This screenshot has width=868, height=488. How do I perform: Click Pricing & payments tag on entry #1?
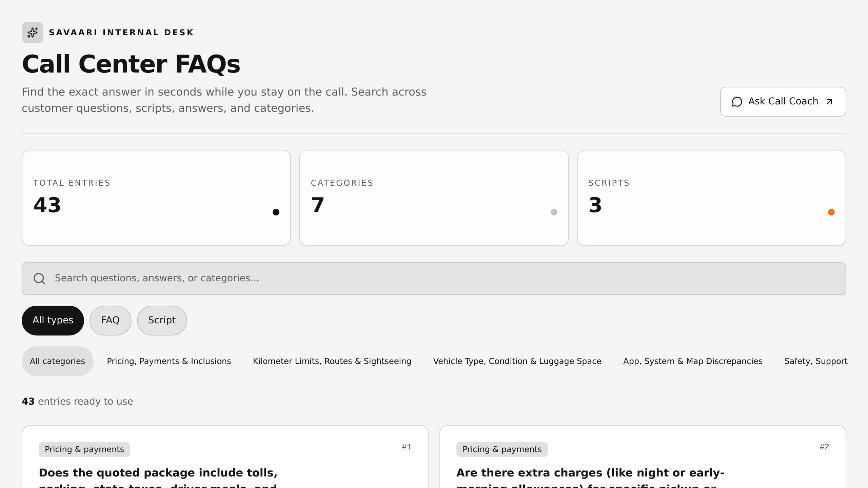[84, 449]
